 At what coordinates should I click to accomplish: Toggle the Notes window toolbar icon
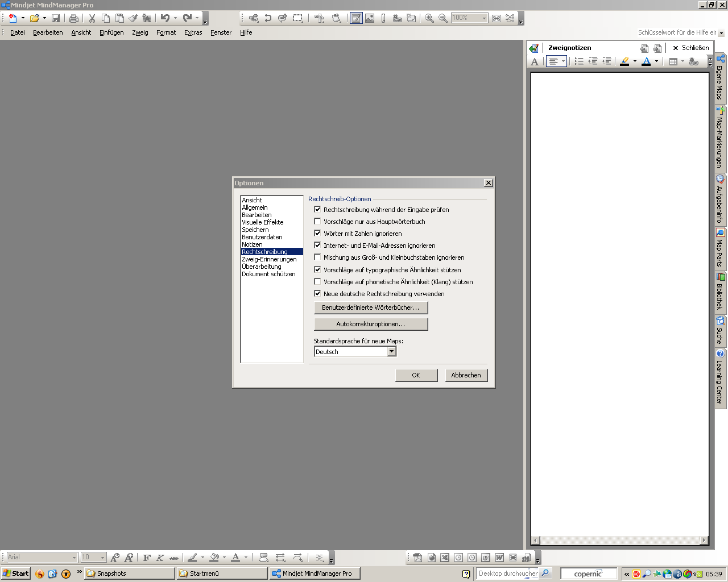(356, 18)
